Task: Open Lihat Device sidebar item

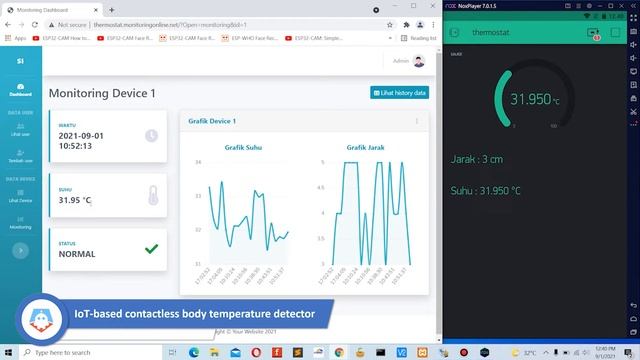Action: pos(20,196)
